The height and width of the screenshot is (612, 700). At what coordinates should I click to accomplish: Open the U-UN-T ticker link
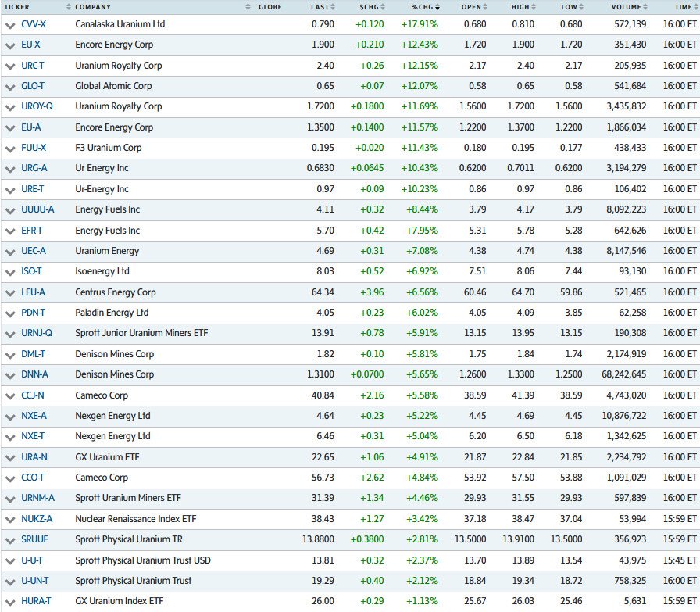coord(35,581)
